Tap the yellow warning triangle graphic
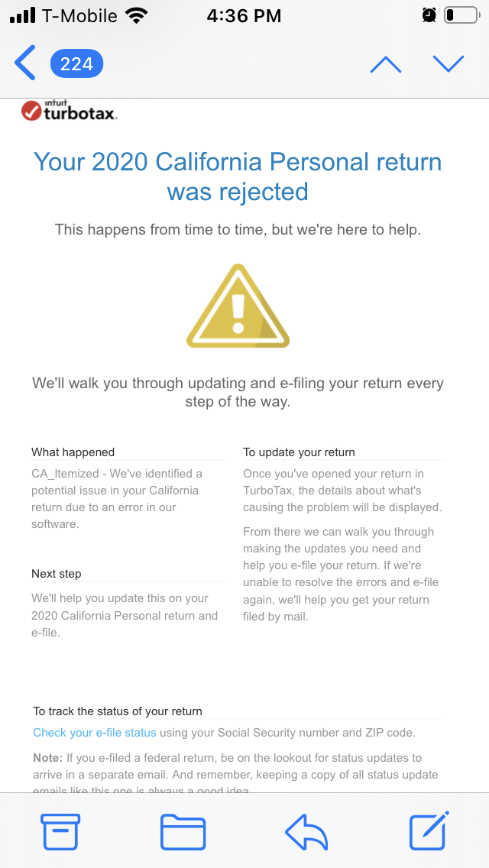Viewport: 489px width, 868px height. tap(238, 306)
